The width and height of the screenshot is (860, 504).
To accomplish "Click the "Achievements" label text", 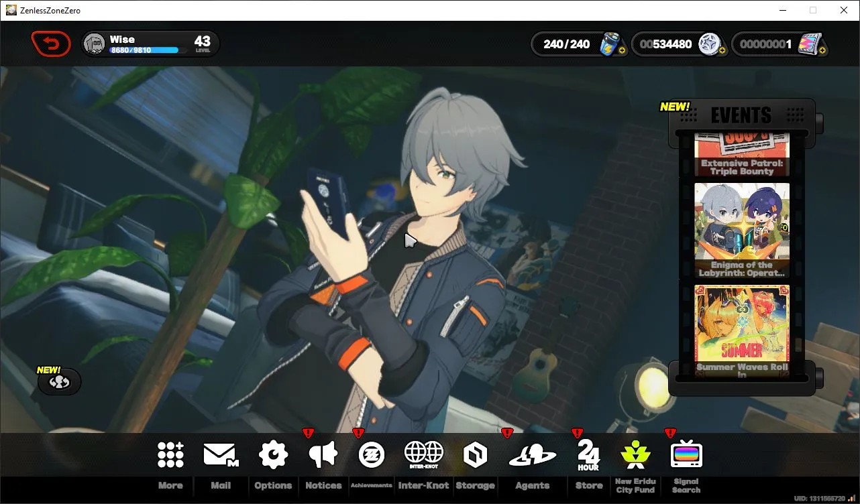I will (371, 485).
